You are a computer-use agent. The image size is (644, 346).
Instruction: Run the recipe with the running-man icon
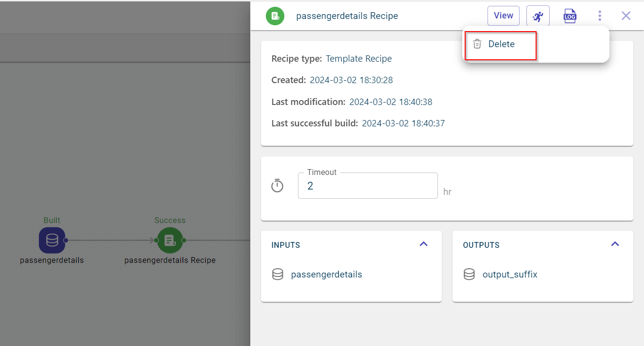tap(538, 16)
